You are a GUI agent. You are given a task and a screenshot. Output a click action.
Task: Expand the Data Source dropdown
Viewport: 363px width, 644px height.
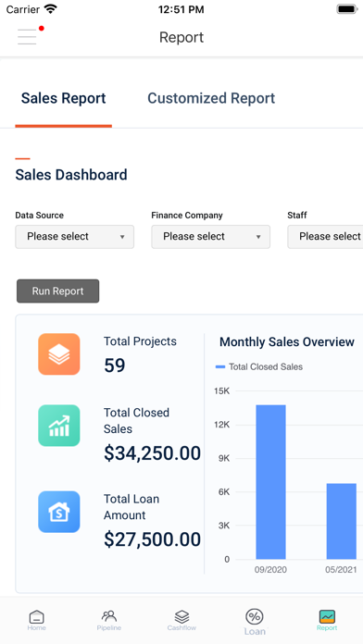(x=75, y=237)
